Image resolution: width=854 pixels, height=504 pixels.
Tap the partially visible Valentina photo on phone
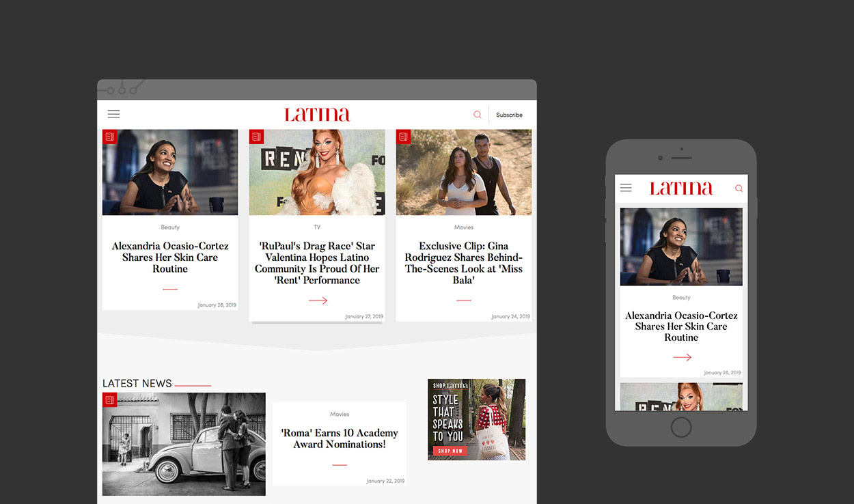point(681,397)
